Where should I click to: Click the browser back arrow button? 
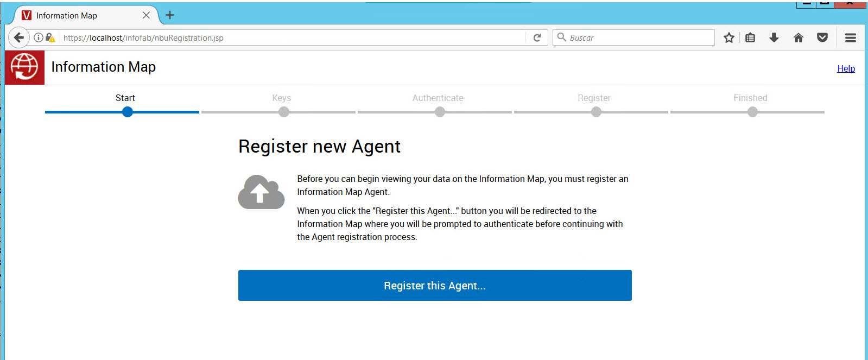point(19,37)
